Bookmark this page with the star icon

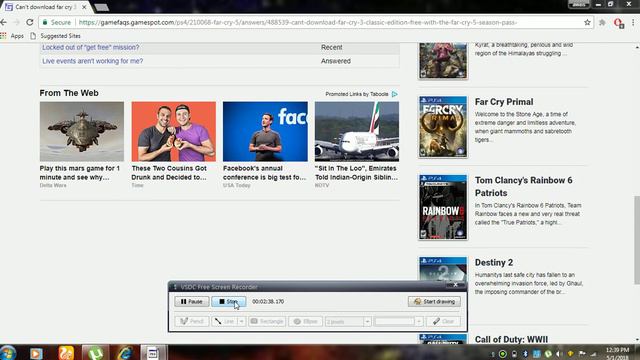coord(587,22)
